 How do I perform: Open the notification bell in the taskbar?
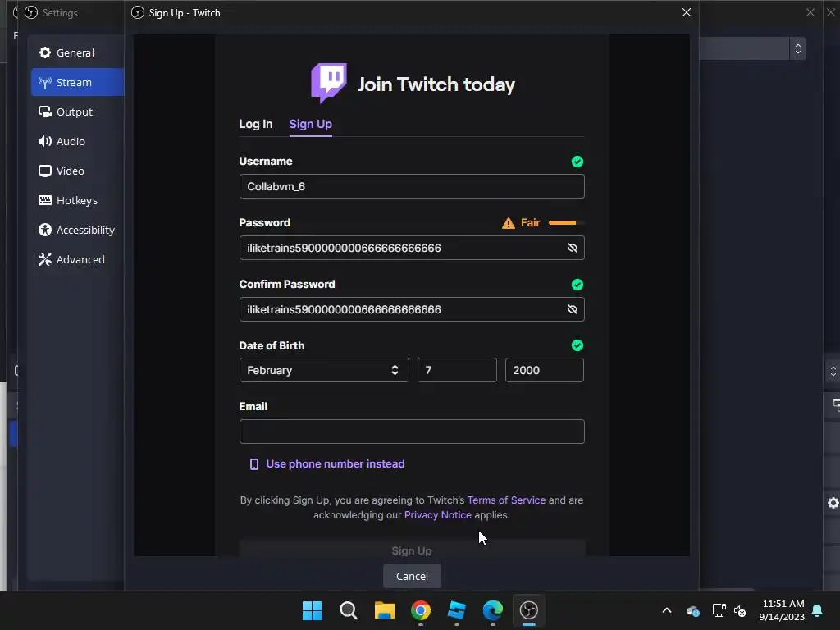818,610
